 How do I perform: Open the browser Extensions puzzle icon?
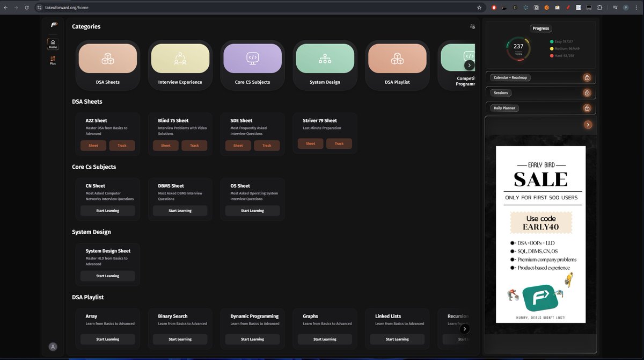[599, 8]
